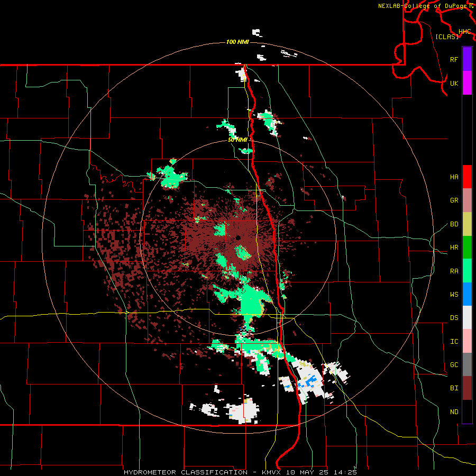Click the [CLAS] unit label
The image size is (476, 476).
[447, 36]
